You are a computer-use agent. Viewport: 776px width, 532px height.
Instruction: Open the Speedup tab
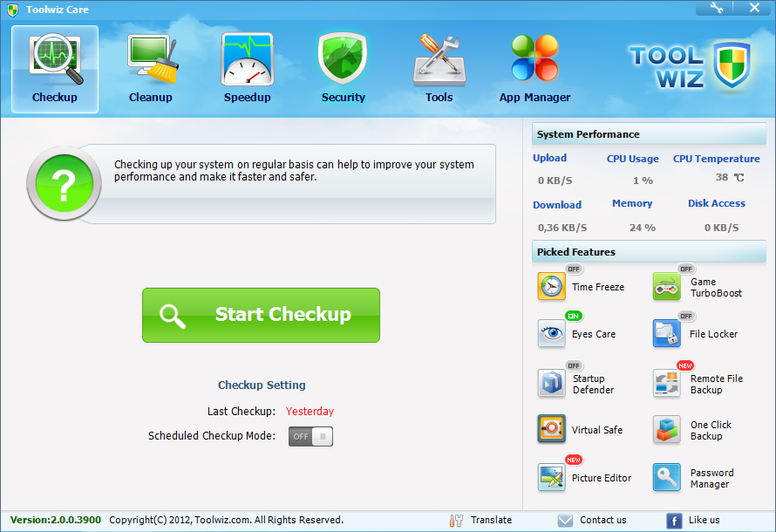tap(247, 69)
